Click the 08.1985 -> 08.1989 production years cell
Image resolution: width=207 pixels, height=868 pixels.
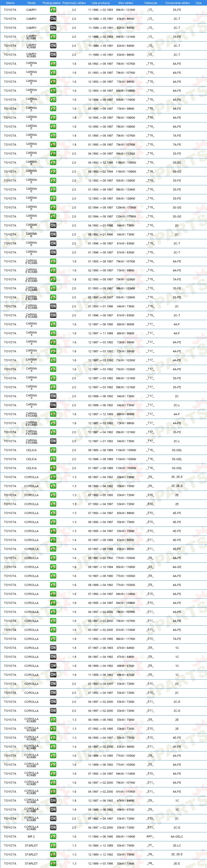pos(101,450)
